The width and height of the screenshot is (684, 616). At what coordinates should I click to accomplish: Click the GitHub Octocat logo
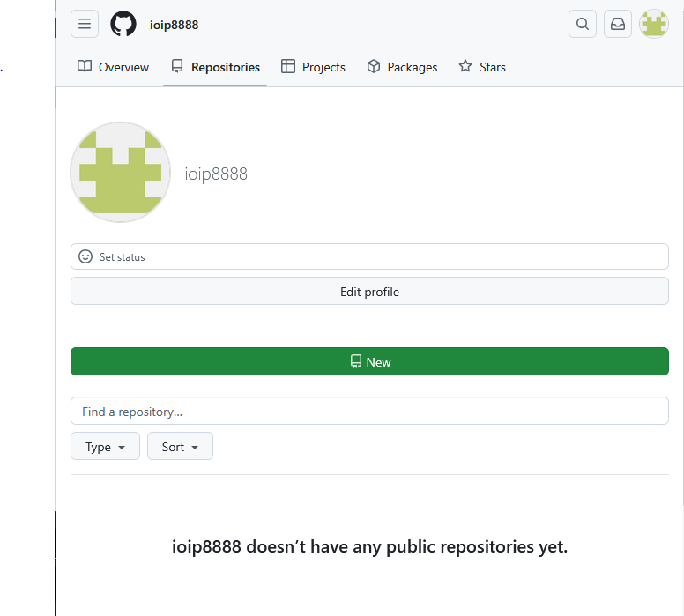click(x=123, y=25)
